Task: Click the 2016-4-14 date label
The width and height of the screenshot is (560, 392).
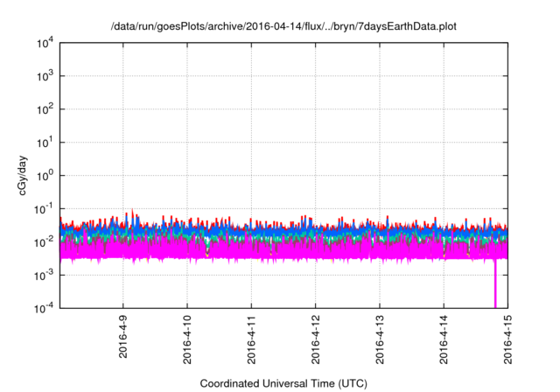Action: click(x=444, y=339)
